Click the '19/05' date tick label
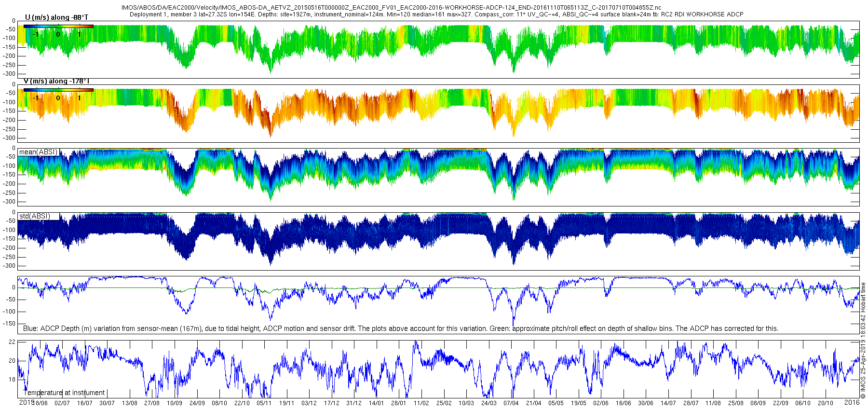Screen dimensions: 868x410 [578, 403]
